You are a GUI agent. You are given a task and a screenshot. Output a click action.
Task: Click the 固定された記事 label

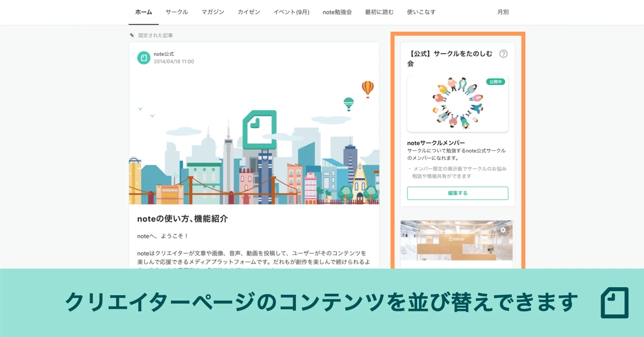pyautogui.click(x=155, y=35)
